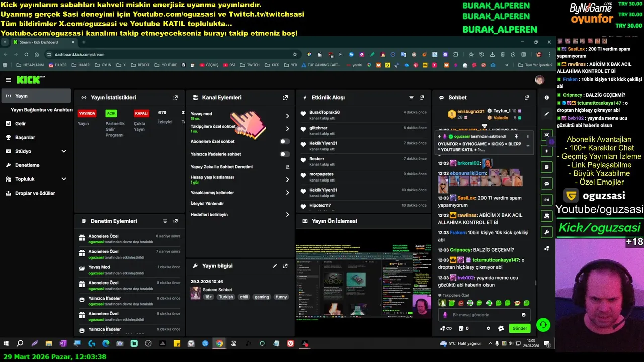
Task: Click the note icon in right sidebar
Action: (547, 167)
